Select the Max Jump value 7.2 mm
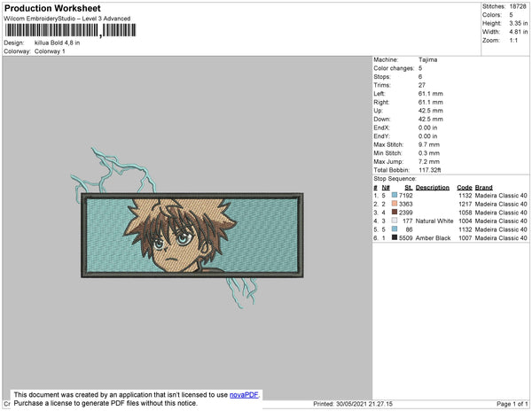Image resolution: width=532 pixels, height=411 pixels. point(429,161)
